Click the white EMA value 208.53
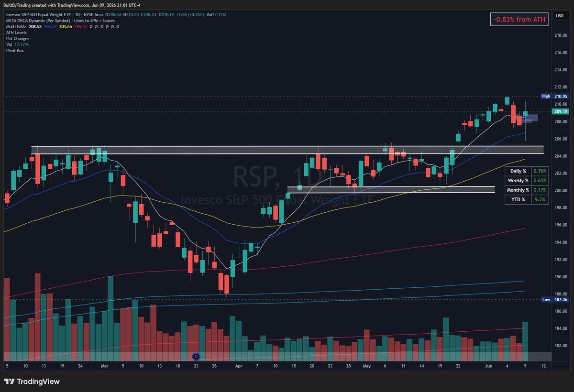Screen dimensions: 574x392 35,27
